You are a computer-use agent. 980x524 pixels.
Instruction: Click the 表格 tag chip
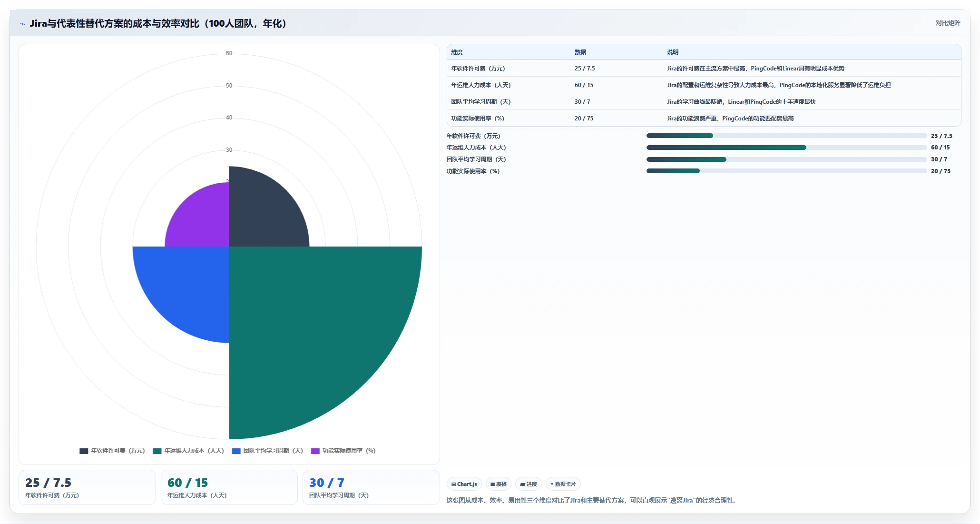[499, 484]
